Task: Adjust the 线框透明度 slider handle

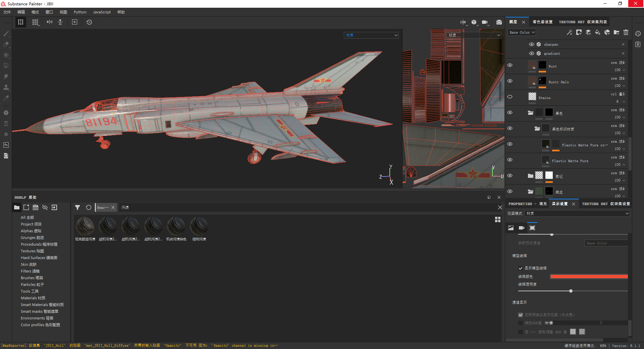Action: 571,291
